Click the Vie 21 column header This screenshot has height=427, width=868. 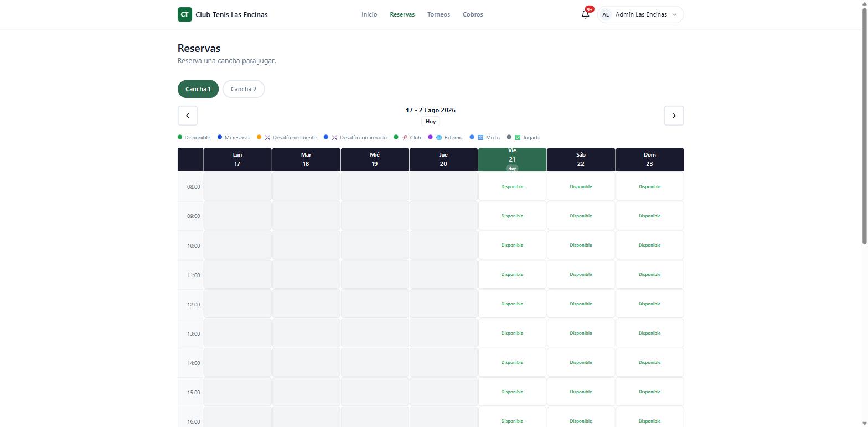coord(512,159)
